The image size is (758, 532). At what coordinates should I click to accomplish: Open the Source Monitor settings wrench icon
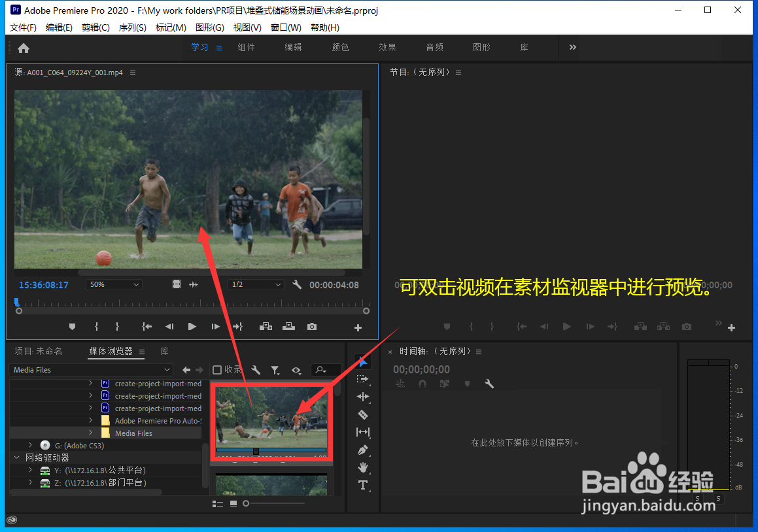(x=297, y=284)
